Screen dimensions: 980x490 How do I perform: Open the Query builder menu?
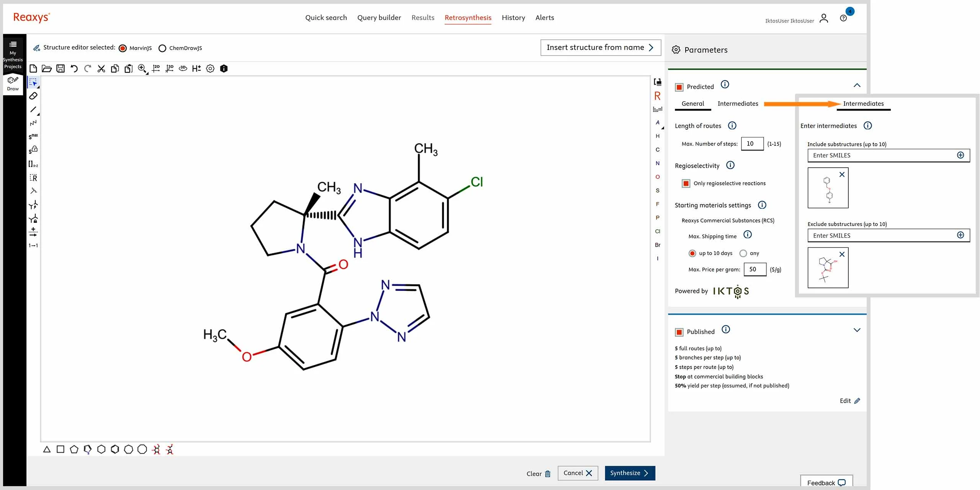point(379,18)
